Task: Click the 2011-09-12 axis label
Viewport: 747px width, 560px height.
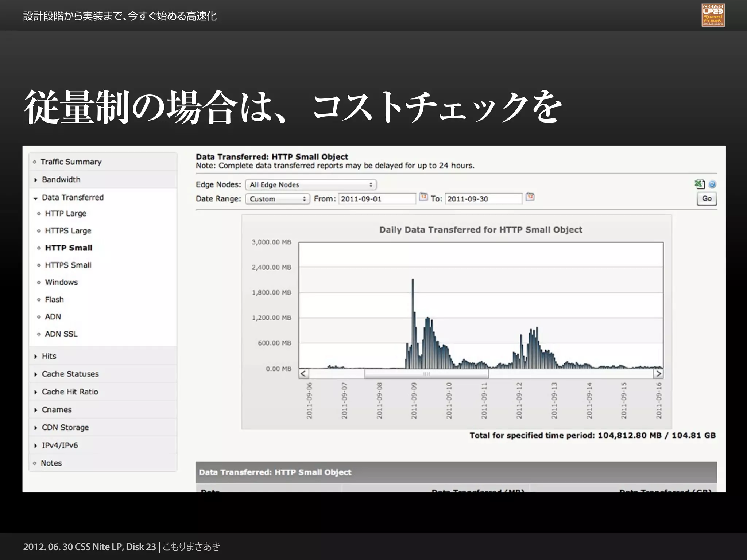Action: 519,400
